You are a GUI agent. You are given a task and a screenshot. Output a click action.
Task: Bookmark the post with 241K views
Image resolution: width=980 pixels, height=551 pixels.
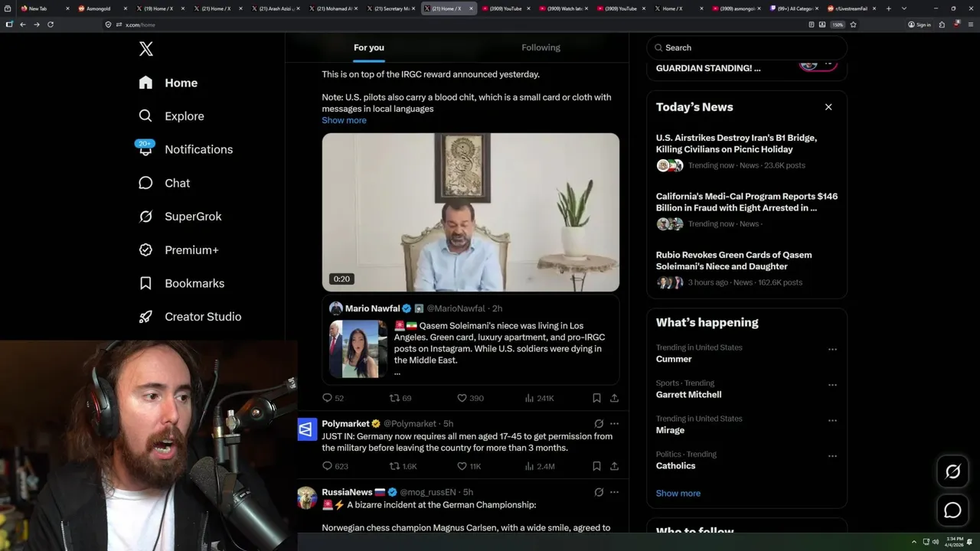(x=596, y=398)
